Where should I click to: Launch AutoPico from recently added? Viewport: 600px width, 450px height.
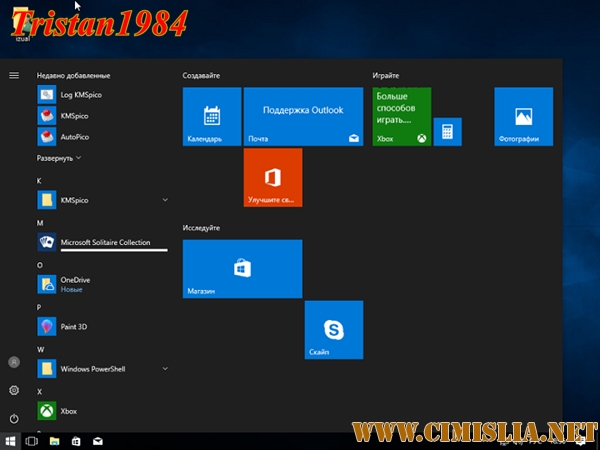(x=75, y=137)
